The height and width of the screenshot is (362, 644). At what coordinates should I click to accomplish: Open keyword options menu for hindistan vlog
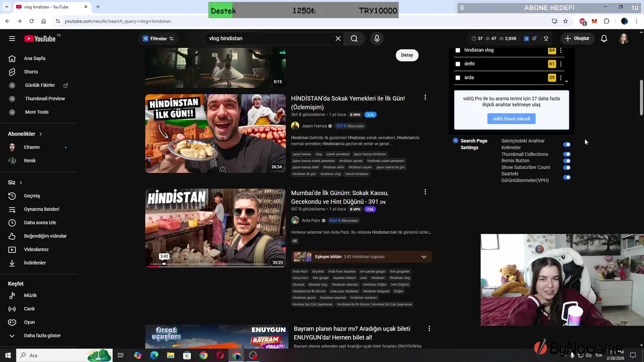coord(561,50)
